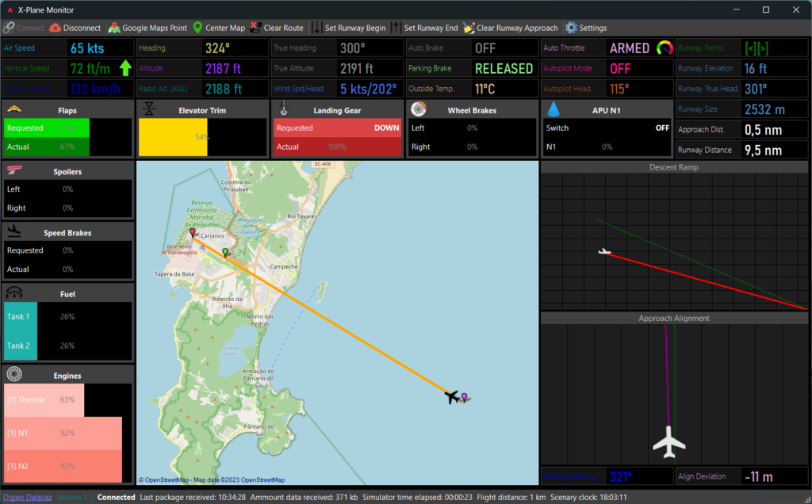Click the Set Runway End icon
The image size is (812, 504).
[396, 28]
